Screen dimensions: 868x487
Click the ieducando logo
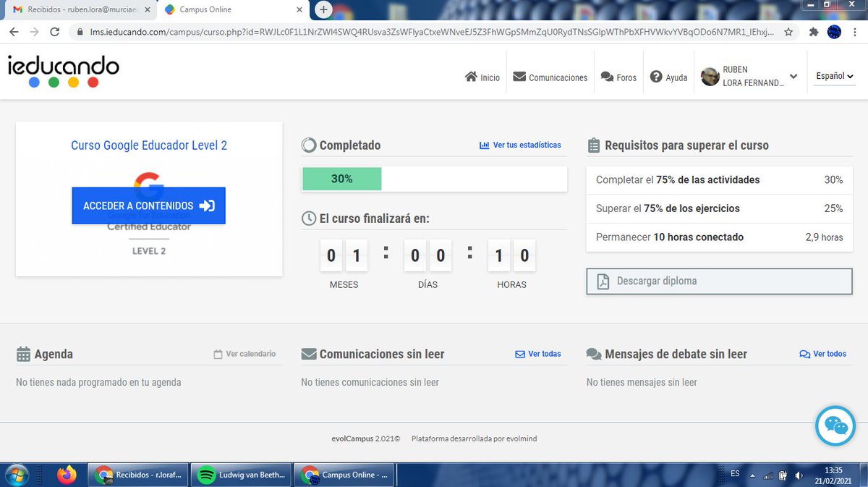[x=64, y=72]
